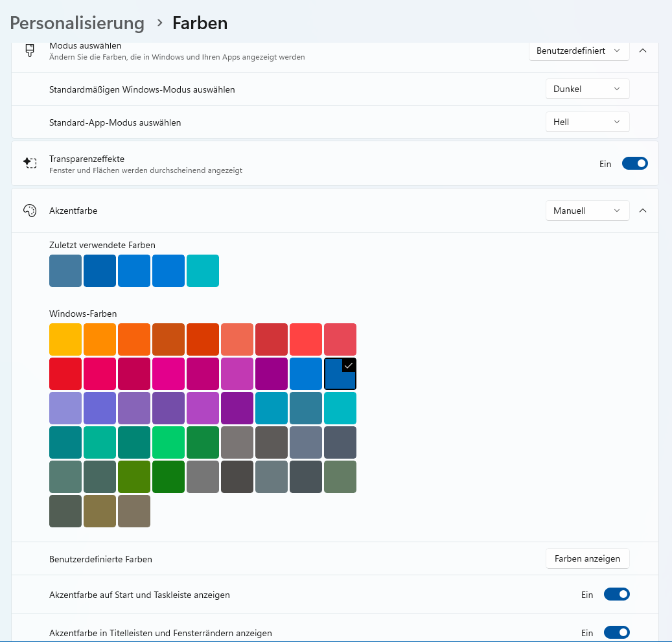Click the Farben anzeigen button
This screenshot has width=672, height=642.
[587, 558]
